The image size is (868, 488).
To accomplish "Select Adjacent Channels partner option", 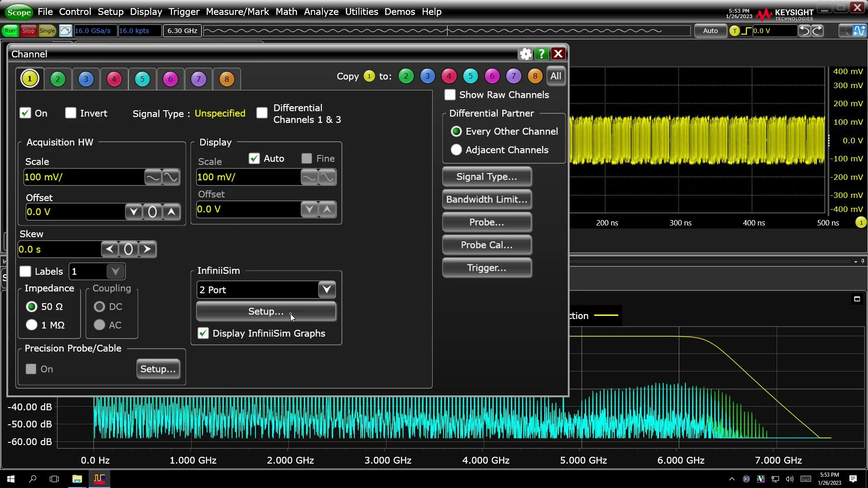I will 456,150.
